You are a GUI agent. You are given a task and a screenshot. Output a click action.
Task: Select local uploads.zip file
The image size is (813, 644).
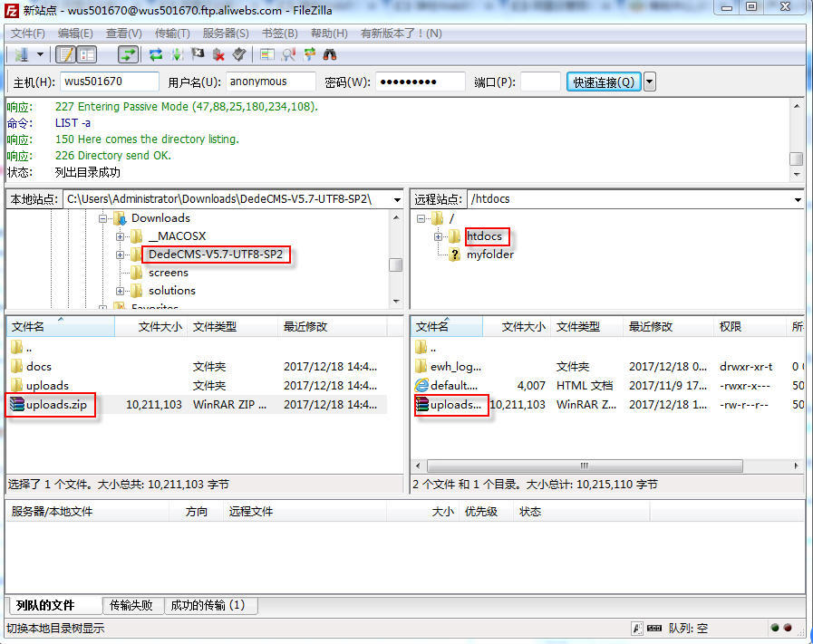click(x=198, y=405)
